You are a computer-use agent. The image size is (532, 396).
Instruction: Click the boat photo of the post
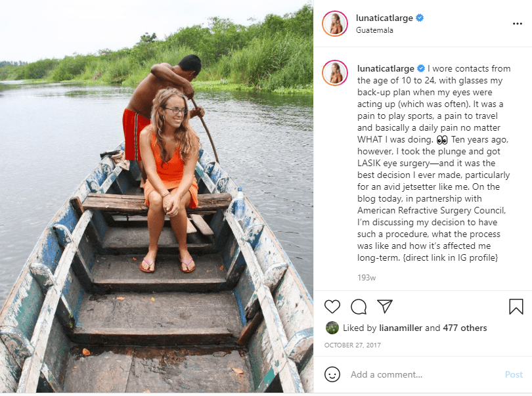(x=156, y=197)
